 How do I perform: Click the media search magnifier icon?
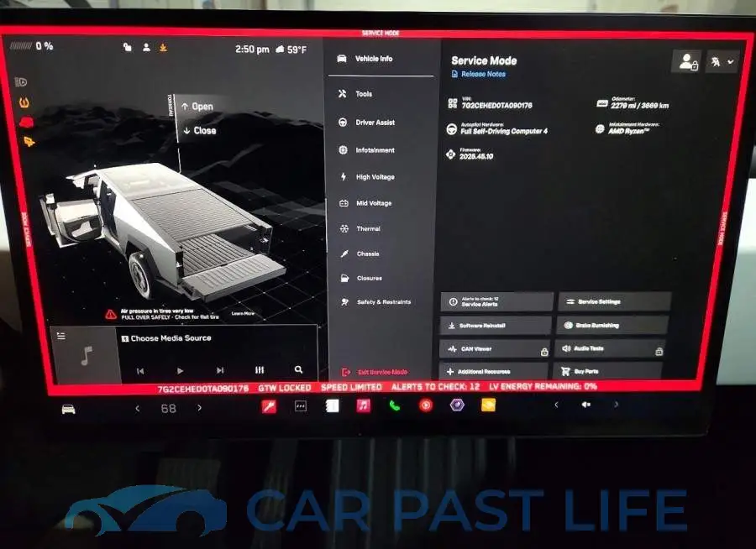298,369
